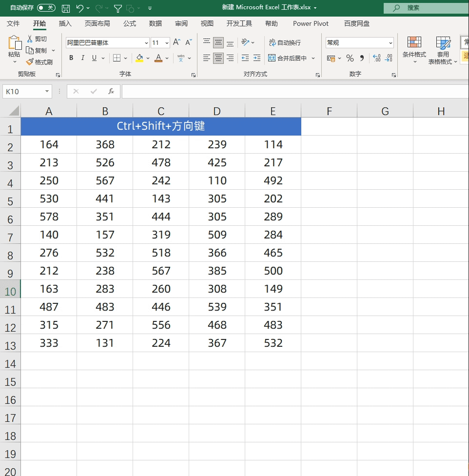Open the font settings dialog launcher

(x=193, y=75)
